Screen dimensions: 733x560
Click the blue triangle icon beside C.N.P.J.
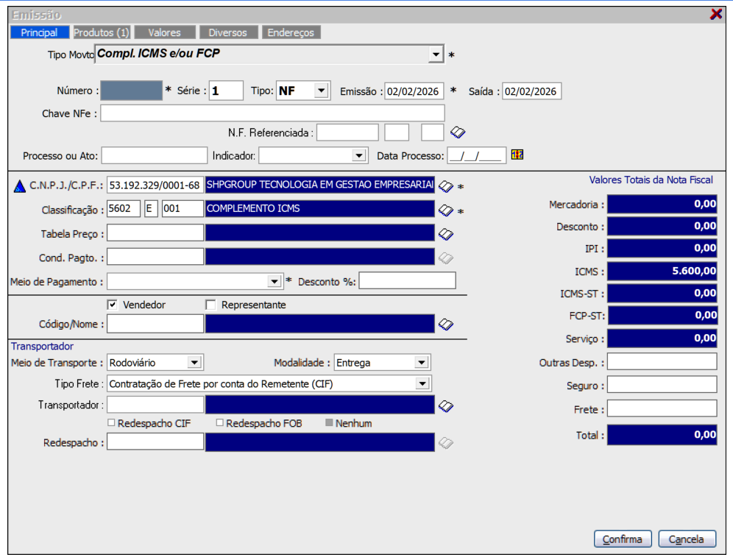pos(20,186)
